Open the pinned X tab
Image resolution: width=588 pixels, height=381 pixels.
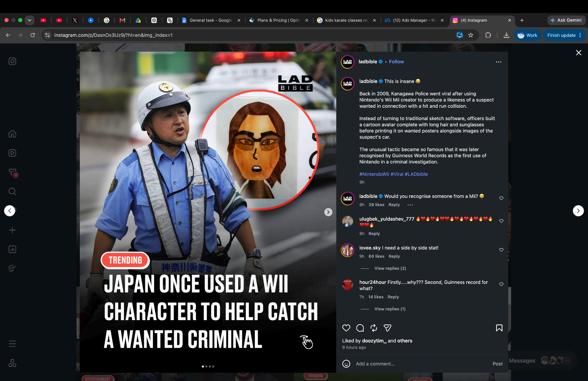75,20
